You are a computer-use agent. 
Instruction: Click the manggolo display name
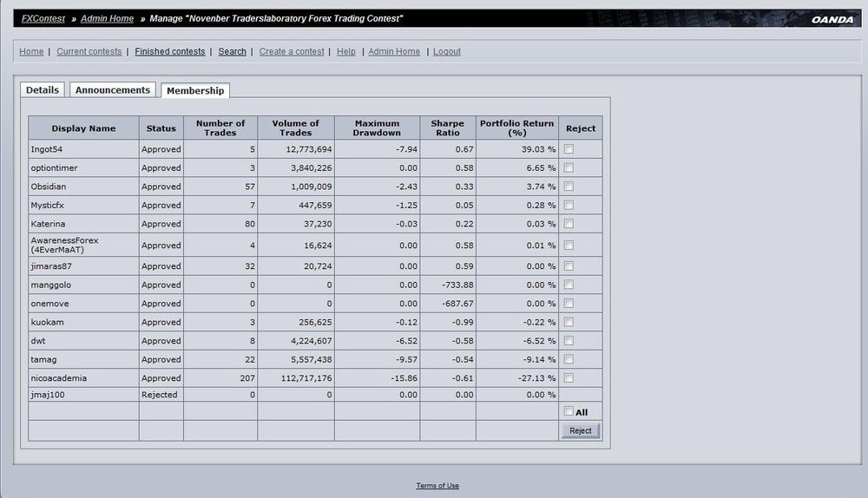[x=51, y=285]
